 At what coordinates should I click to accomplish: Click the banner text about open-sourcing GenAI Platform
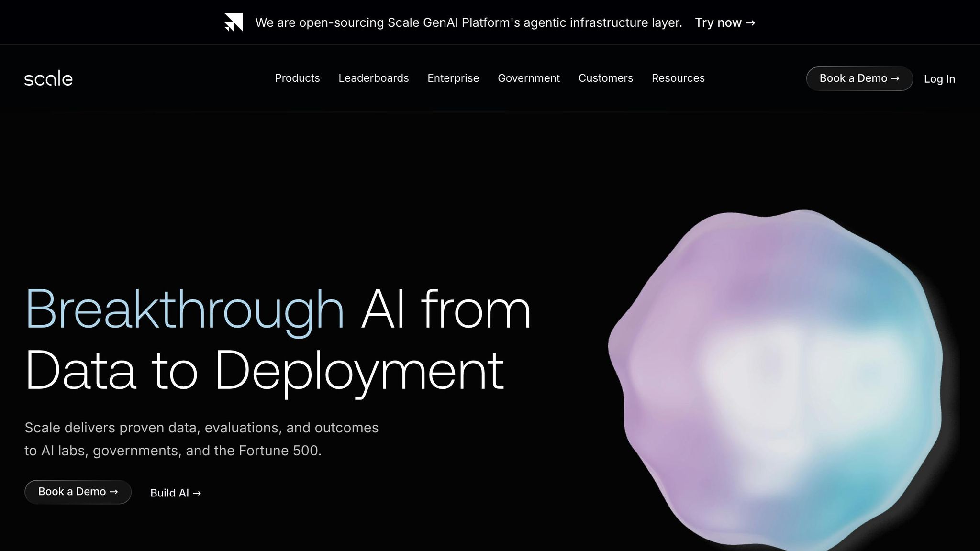tap(468, 22)
